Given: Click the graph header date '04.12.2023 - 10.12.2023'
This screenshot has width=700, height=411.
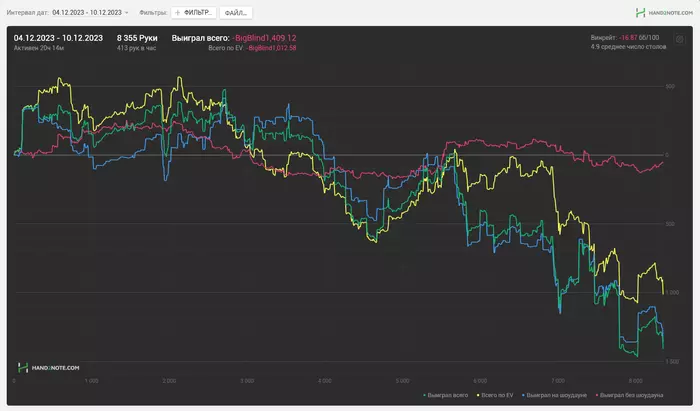Looking at the screenshot, I should point(58,38).
